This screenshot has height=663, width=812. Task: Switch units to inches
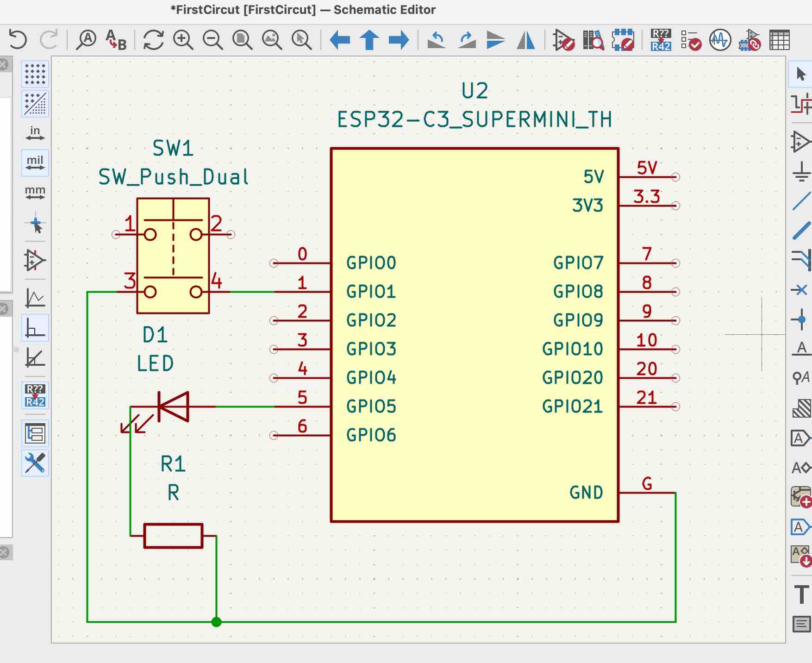coord(35,133)
